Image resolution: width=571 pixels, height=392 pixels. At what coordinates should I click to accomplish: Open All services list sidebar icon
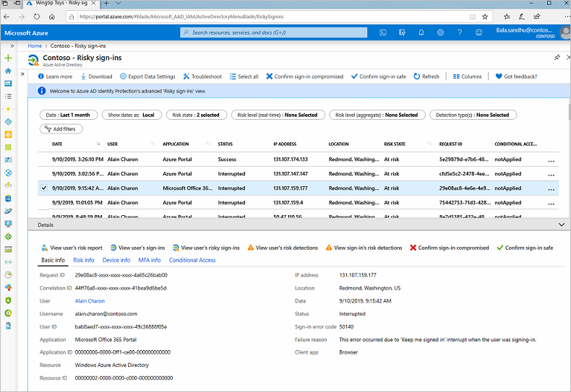click(x=8, y=96)
